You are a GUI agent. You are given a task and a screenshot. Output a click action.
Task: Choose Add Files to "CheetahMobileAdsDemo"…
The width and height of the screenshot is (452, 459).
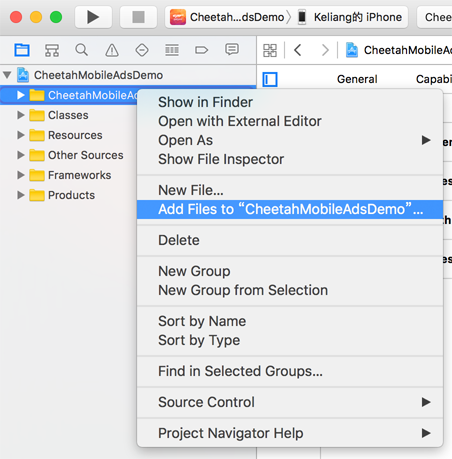290,209
